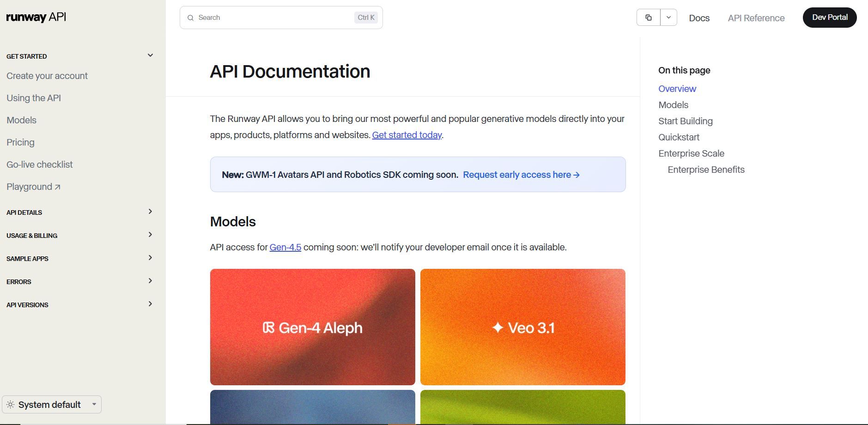This screenshot has width=868, height=425.
Task: Click the copy page icon button
Action: tap(648, 18)
